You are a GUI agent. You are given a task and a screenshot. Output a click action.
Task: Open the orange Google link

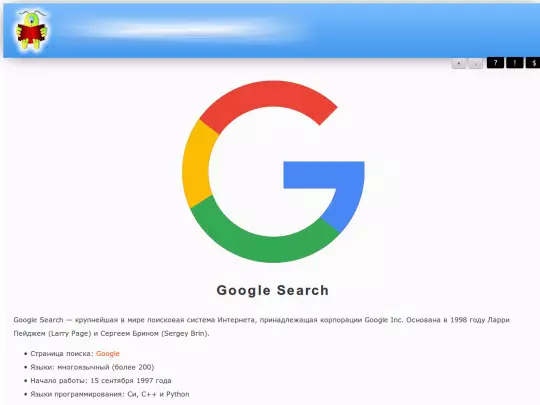coord(108,353)
